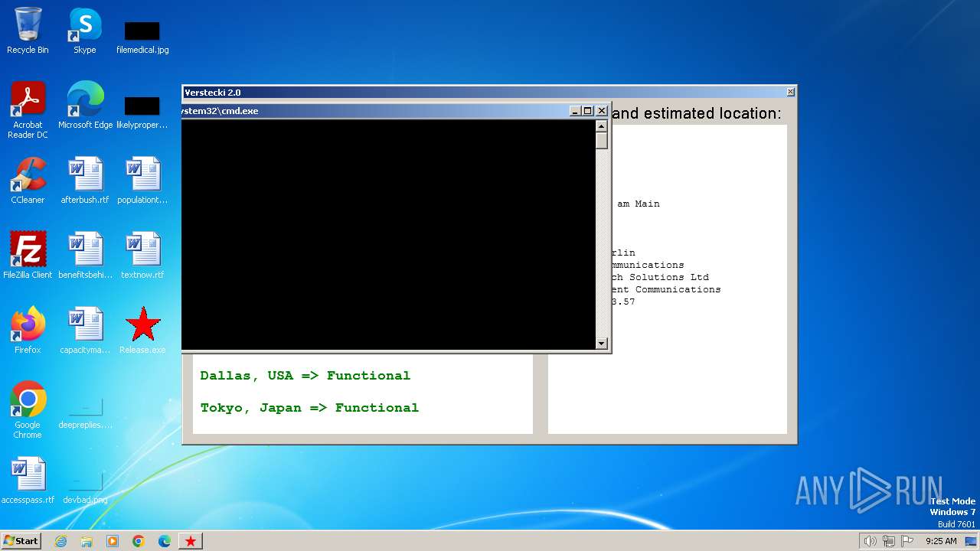Screen dimensions: 980x551
Task: Close the cmd.exe window
Action: click(602, 111)
